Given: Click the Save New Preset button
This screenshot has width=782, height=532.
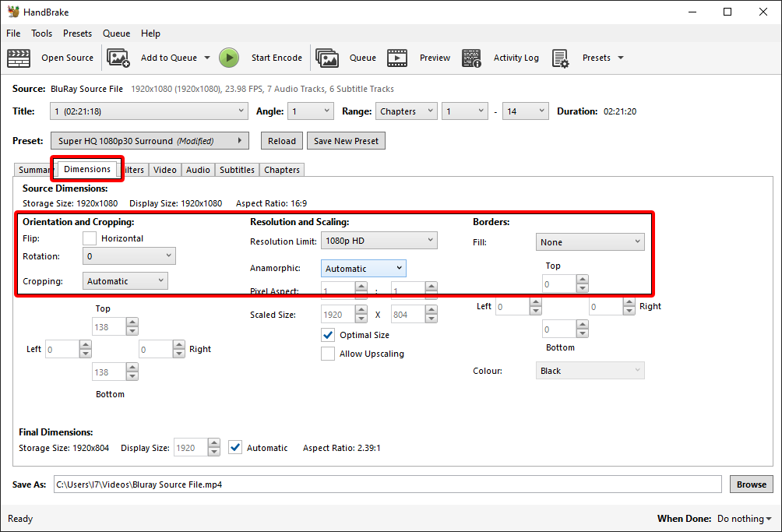Looking at the screenshot, I should click(x=346, y=141).
